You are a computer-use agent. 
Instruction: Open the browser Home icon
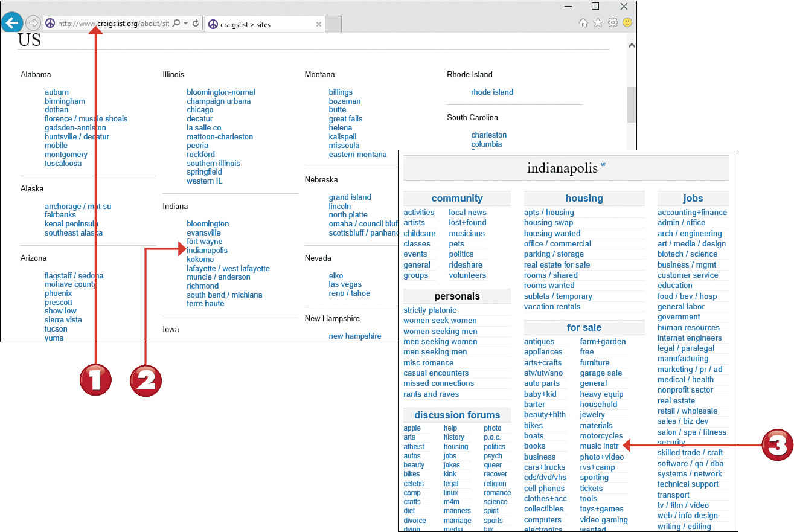tap(583, 23)
